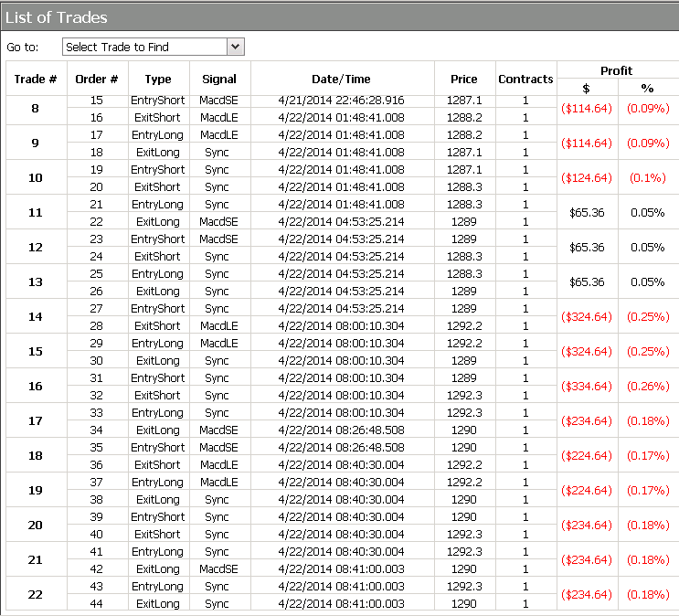Click EntryShort type in order 19 row
This screenshot has height=616, width=679.
coord(158,170)
